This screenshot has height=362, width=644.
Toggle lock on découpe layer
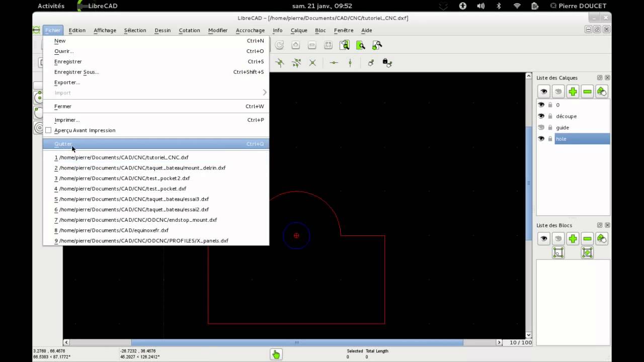550,116
